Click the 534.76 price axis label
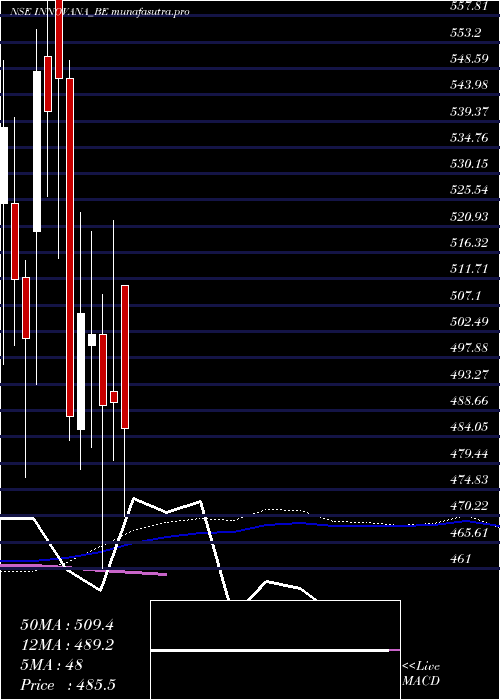500x700 pixels. (469, 138)
